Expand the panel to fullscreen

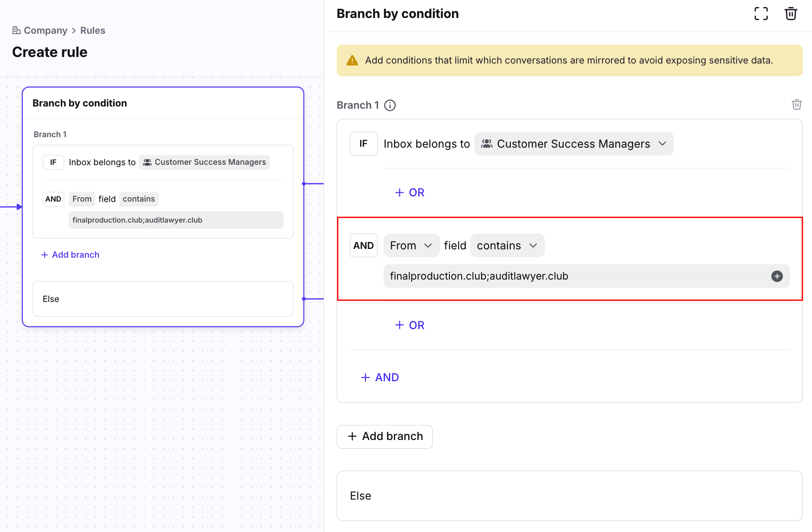tap(761, 14)
